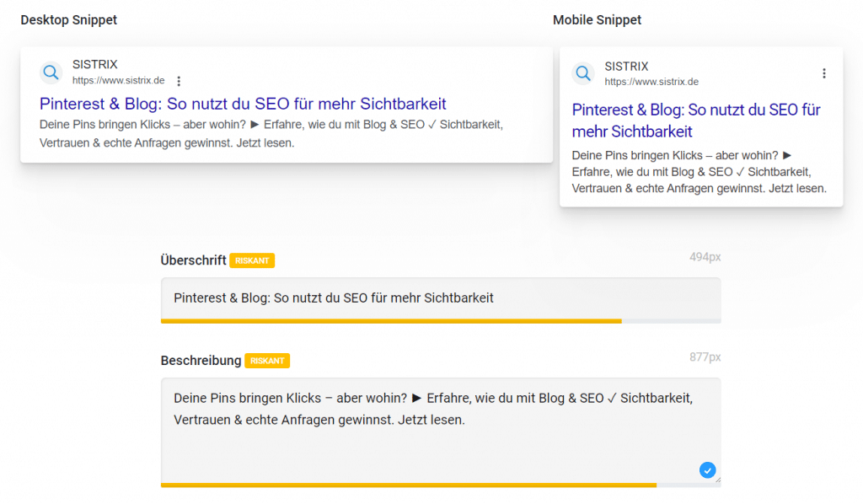This screenshot has width=863, height=504.
Task: Click the desktop snippet blue title link
Action: 243,104
